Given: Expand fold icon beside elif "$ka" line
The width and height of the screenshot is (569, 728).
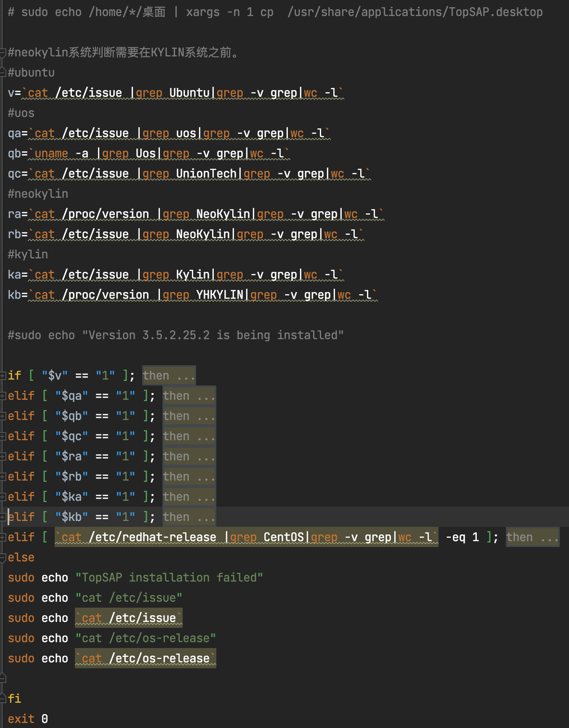Looking at the screenshot, I should pos(3,497).
